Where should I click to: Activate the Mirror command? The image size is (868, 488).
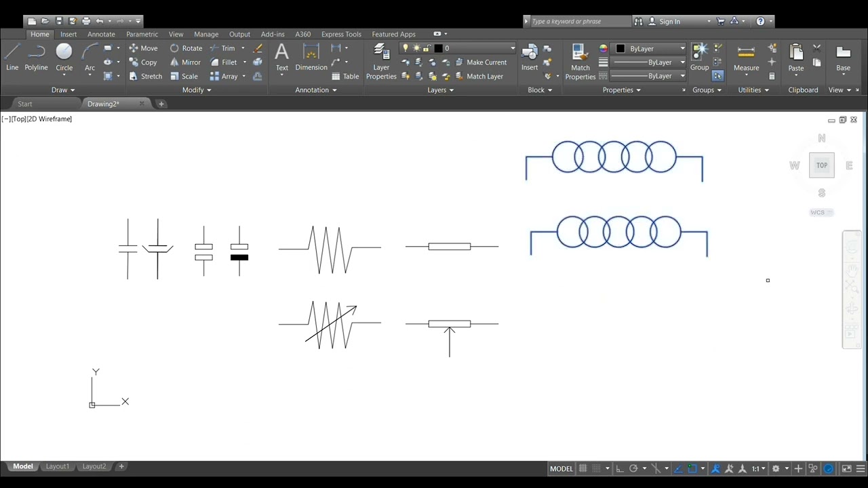tap(185, 62)
